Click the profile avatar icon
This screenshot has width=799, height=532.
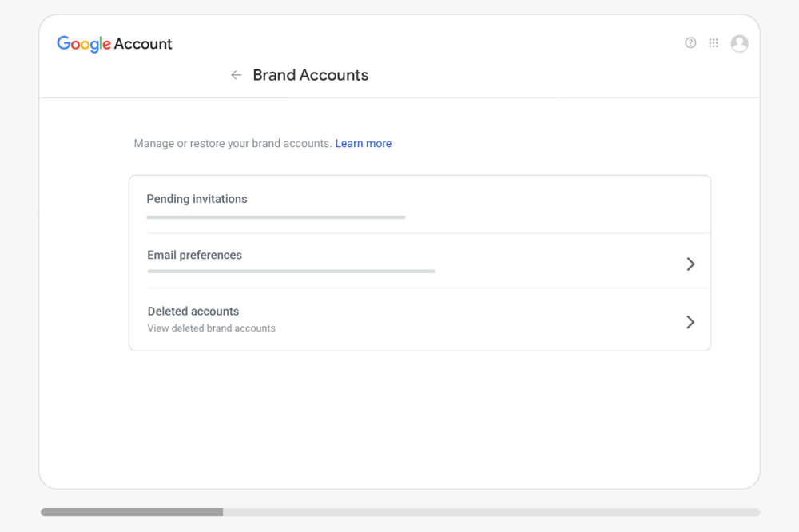739,43
